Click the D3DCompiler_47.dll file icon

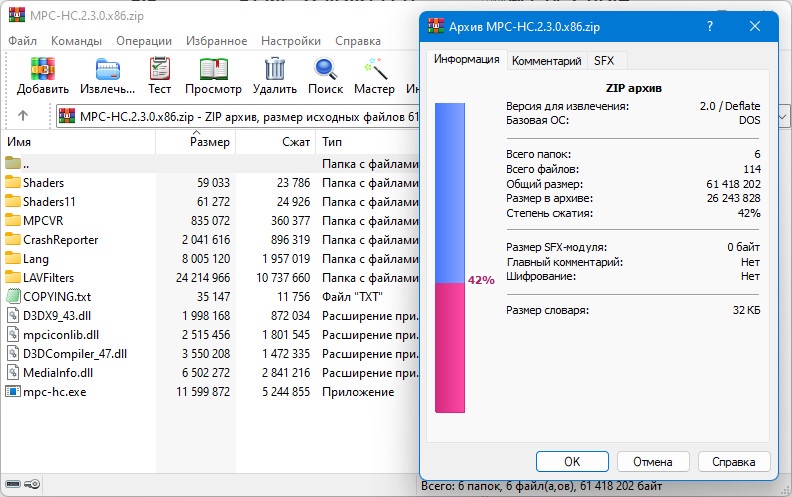pos(13,353)
